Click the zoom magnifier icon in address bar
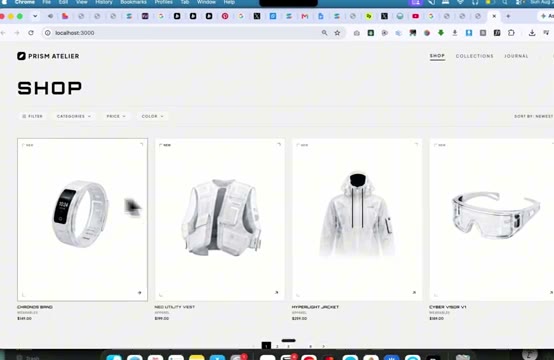 point(324,33)
